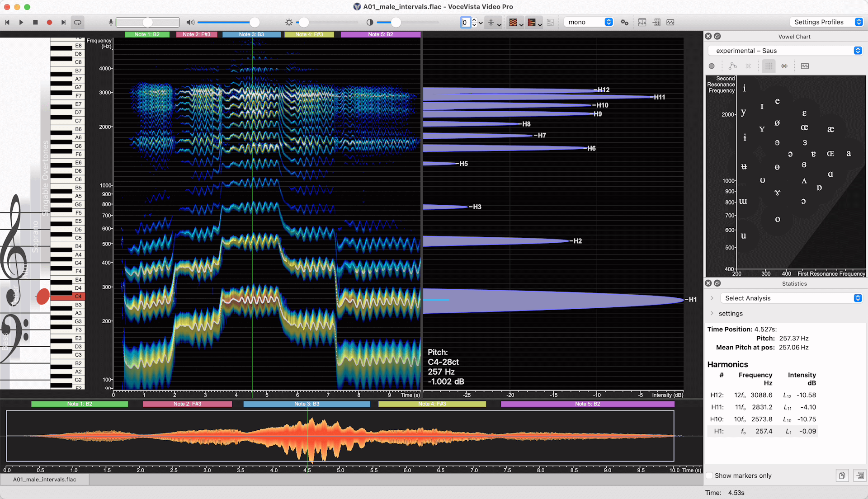868x499 pixels.
Task: Open the Settings Profiles menu
Action: coord(826,22)
